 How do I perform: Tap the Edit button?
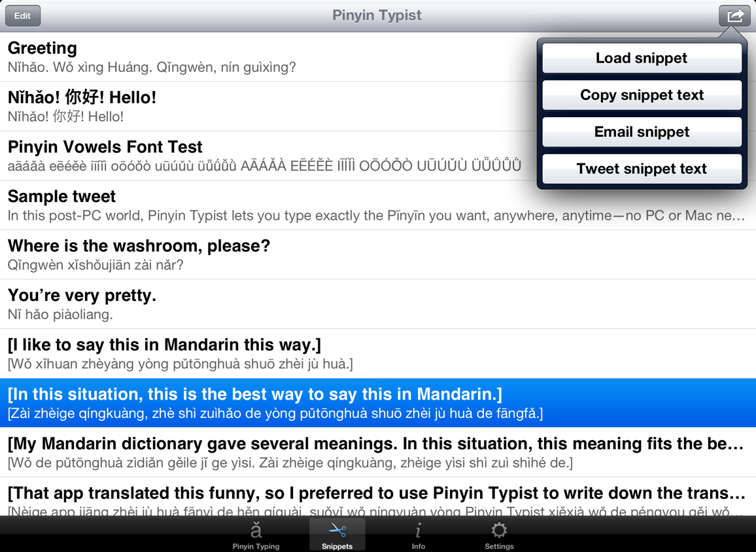(x=22, y=15)
